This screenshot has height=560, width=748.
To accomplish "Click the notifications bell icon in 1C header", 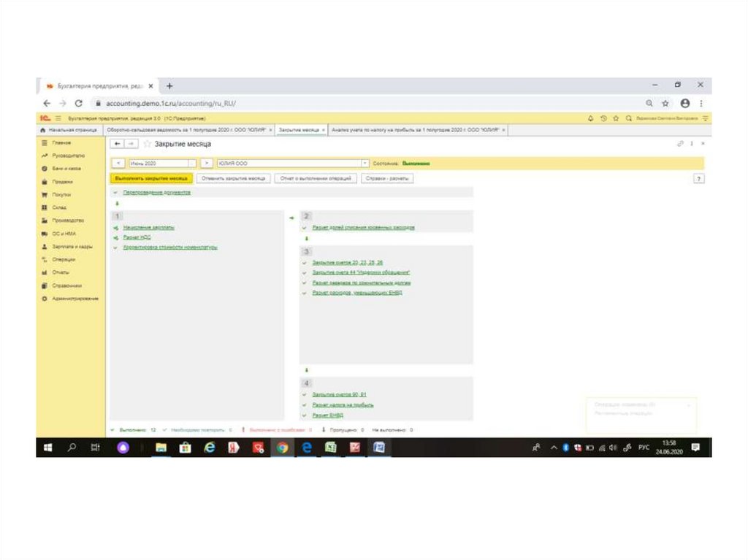I will pos(590,118).
